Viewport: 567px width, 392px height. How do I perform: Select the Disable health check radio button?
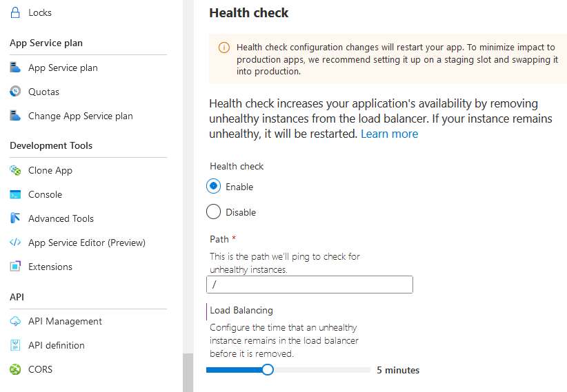214,212
